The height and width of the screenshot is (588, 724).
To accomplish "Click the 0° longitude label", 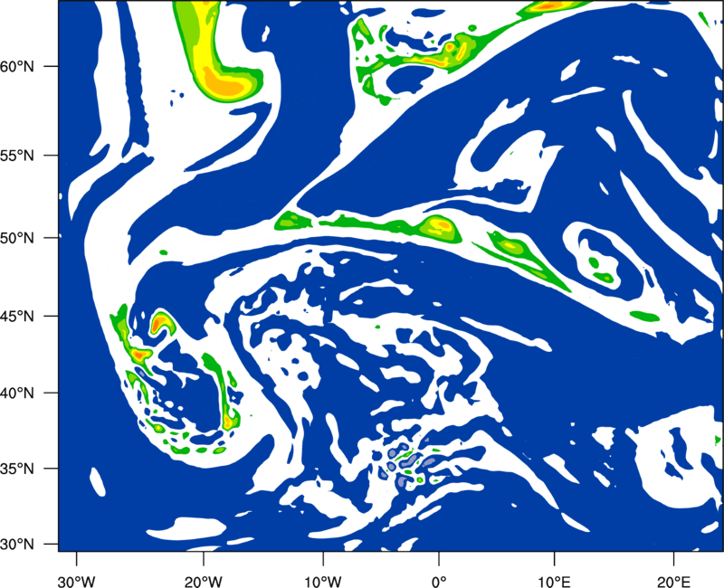I will (x=439, y=581).
